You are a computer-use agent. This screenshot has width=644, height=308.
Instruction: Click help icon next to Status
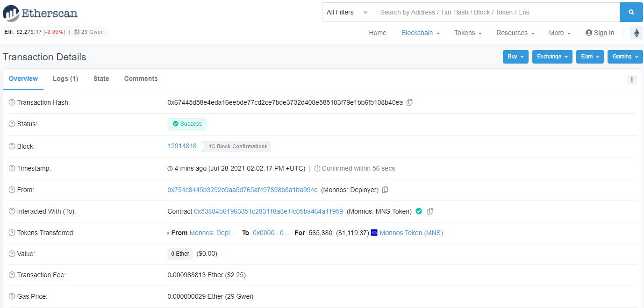pyautogui.click(x=12, y=124)
